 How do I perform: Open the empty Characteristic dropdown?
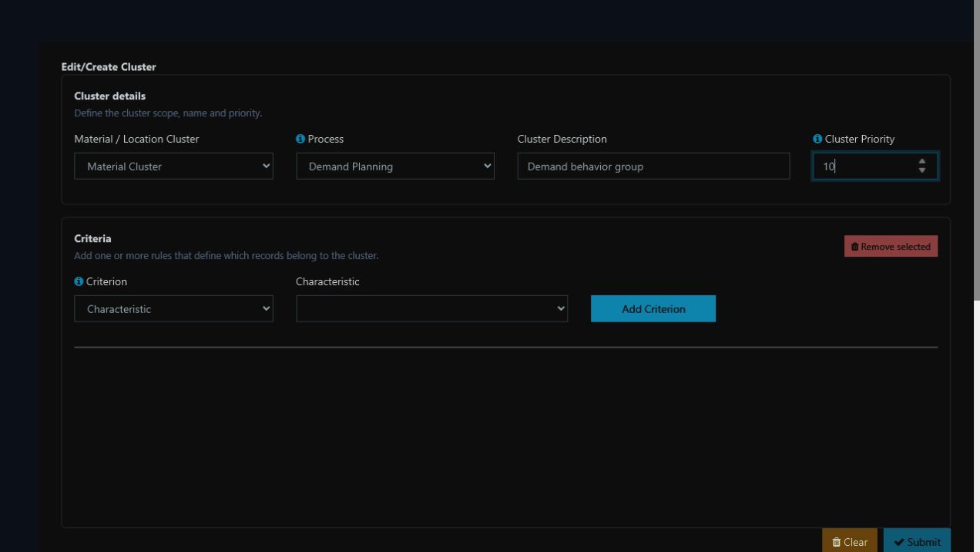tap(432, 308)
